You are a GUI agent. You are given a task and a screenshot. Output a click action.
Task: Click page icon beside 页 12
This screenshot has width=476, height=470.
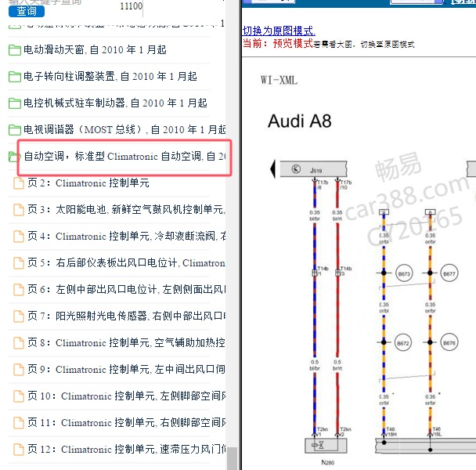19,450
